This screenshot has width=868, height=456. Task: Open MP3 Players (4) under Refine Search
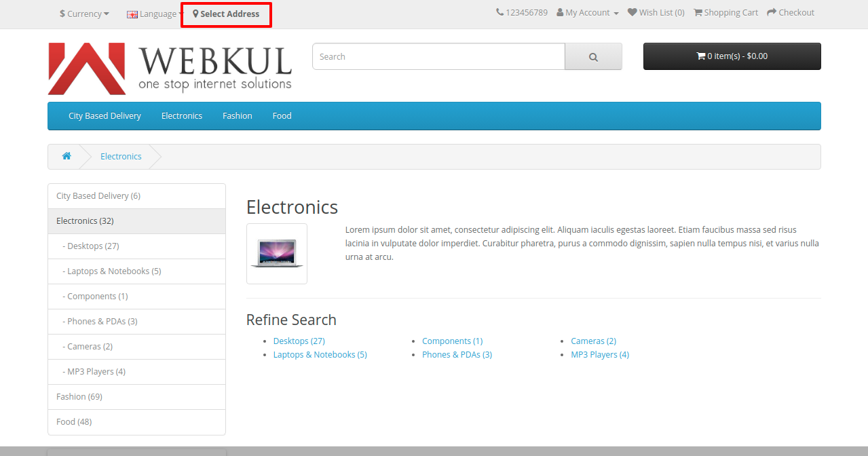[600, 355]
